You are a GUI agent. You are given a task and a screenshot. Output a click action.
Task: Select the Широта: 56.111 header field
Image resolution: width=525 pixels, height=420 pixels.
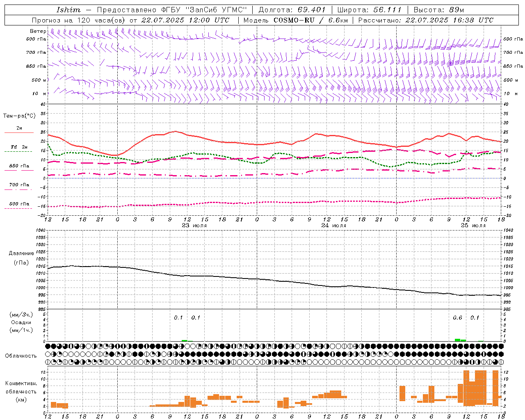(x=369, y=10)
